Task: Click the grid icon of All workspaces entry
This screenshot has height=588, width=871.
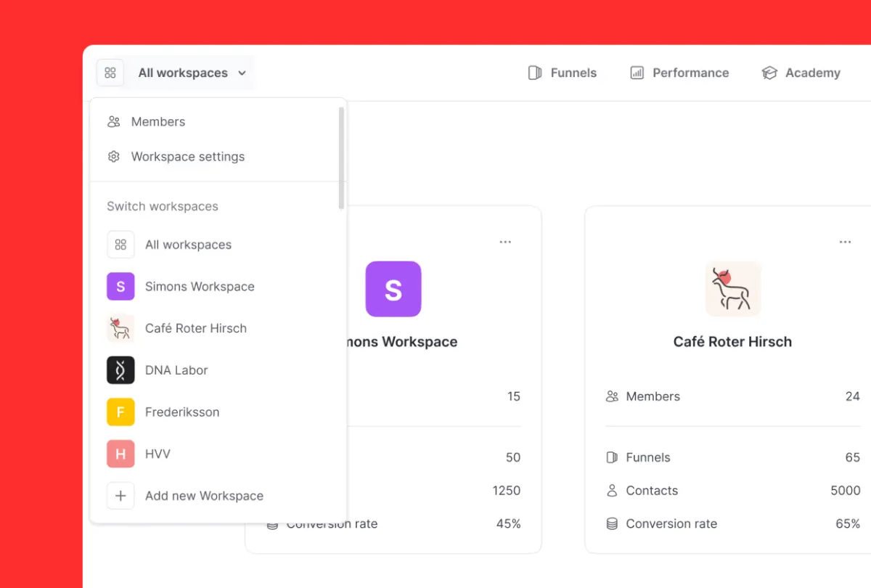Action: point(120,245)
